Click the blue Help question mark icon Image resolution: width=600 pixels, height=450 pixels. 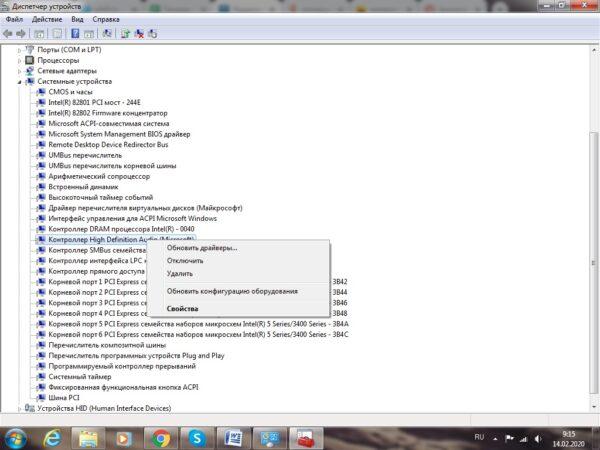click(x=75, y=34)
